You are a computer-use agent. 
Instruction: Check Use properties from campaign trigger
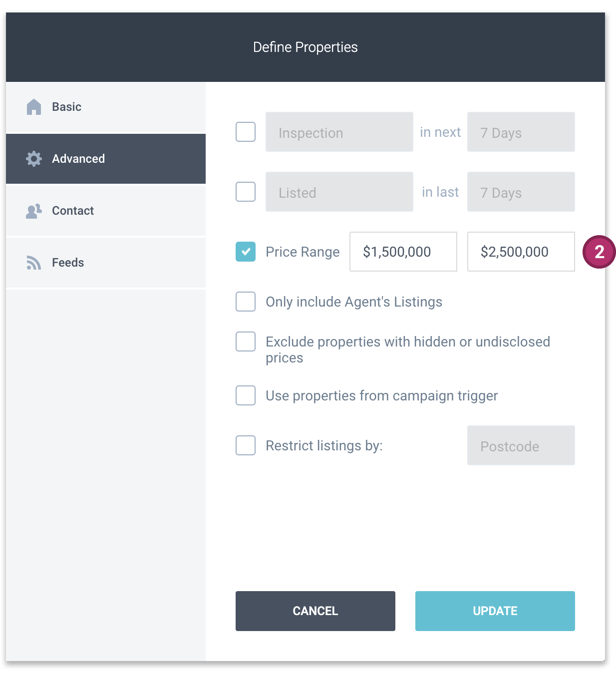(245, 395)
